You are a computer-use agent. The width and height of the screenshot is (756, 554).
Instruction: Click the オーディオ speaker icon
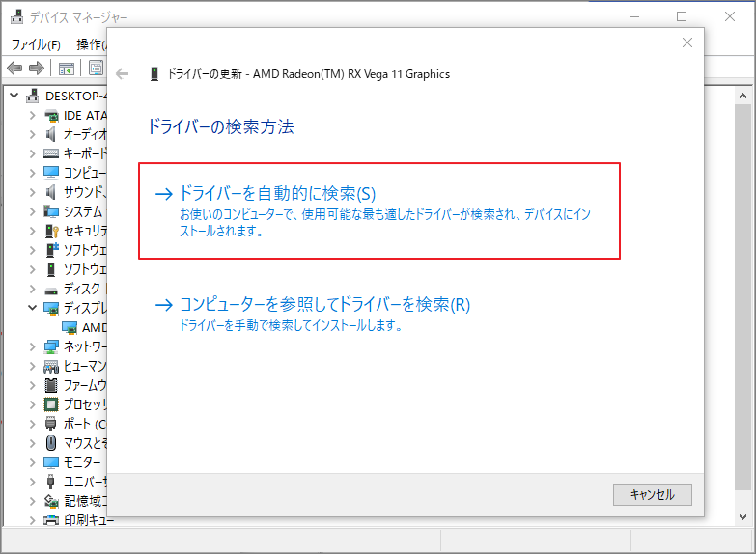pos(51,134)
